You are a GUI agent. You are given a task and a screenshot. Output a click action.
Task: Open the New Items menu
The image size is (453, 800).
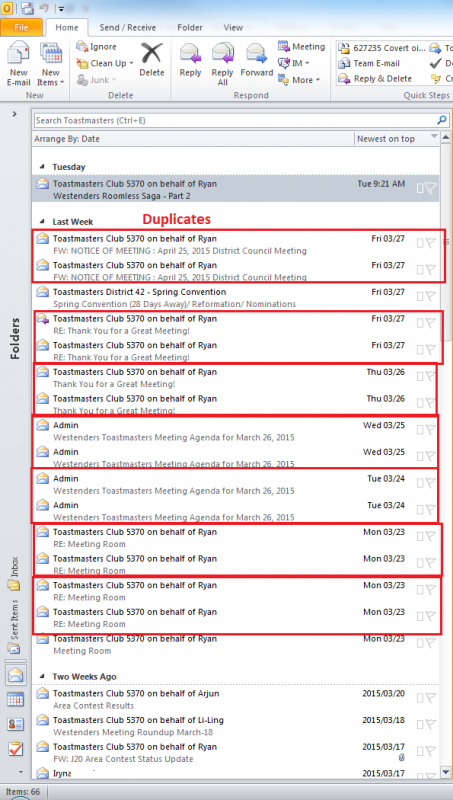51,64
